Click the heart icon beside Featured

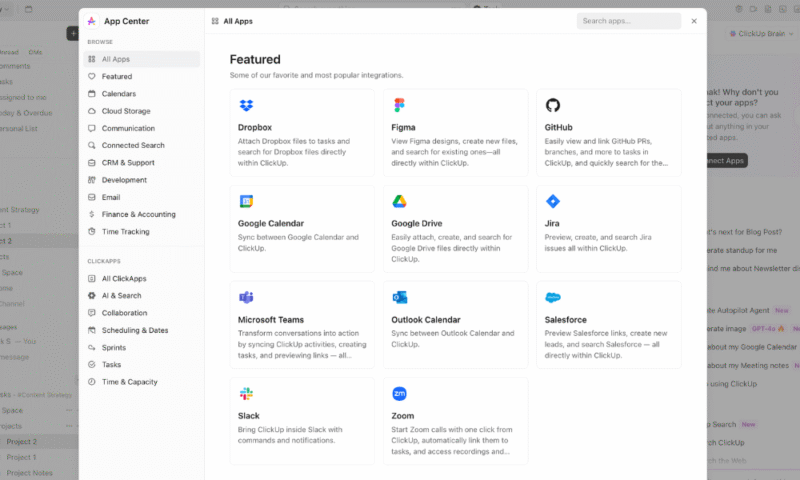[92, 76]
